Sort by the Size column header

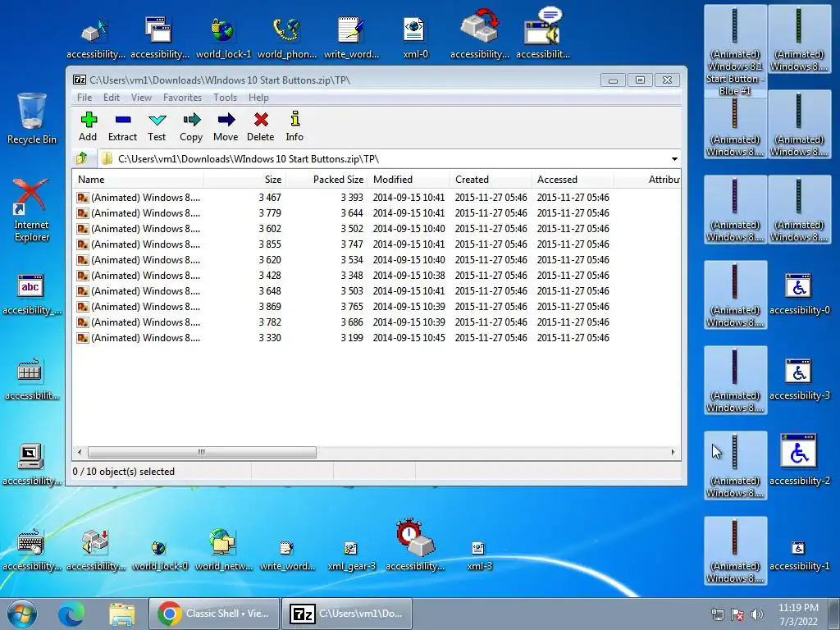pyautogui.click(x=244, y=180)
